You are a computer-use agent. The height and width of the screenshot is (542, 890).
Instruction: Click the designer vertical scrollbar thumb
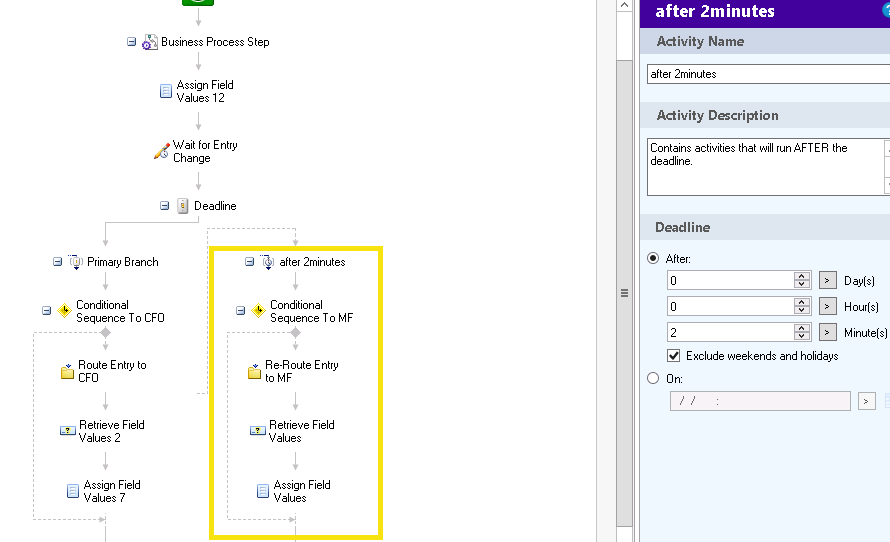[624, 293]
